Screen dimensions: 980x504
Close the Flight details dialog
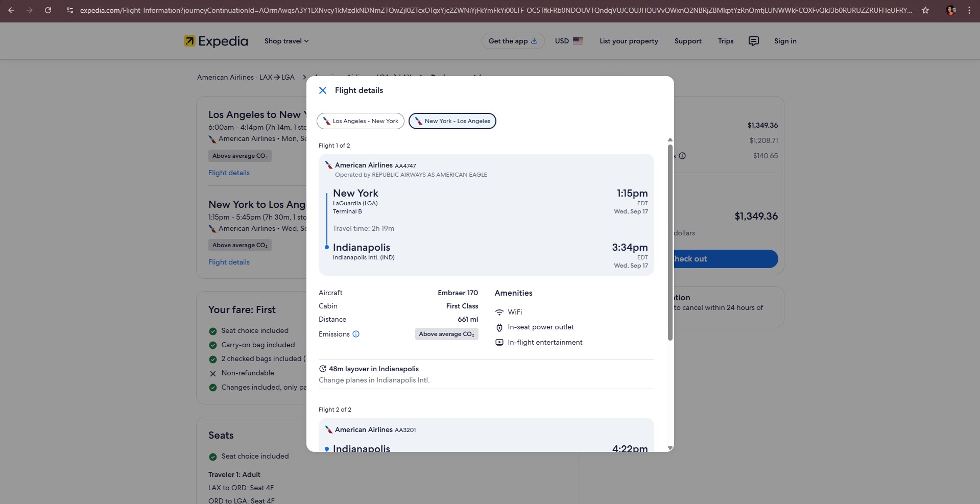(x=323, y=90)
